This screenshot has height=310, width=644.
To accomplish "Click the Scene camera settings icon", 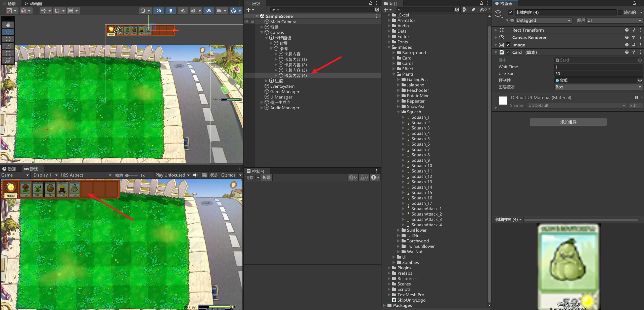I will (219, 11).
